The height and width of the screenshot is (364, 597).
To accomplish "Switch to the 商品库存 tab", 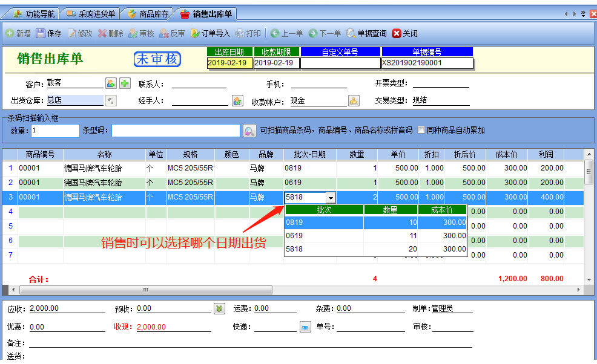I will [148, 13].
